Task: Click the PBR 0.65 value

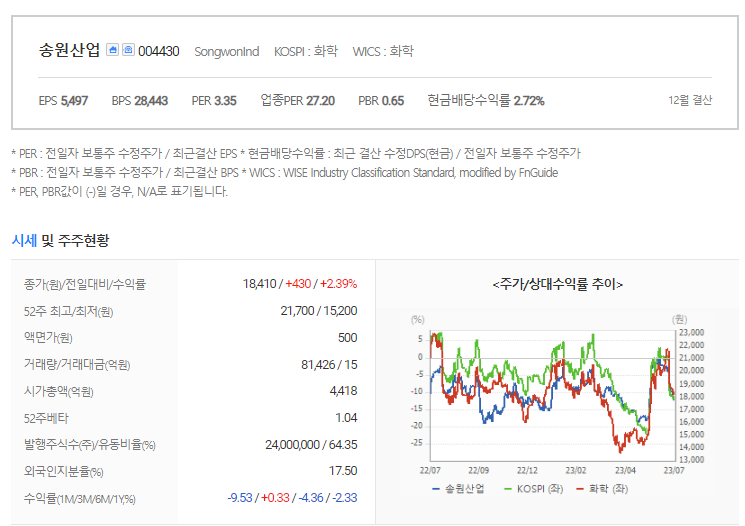Action: (381, 101)
